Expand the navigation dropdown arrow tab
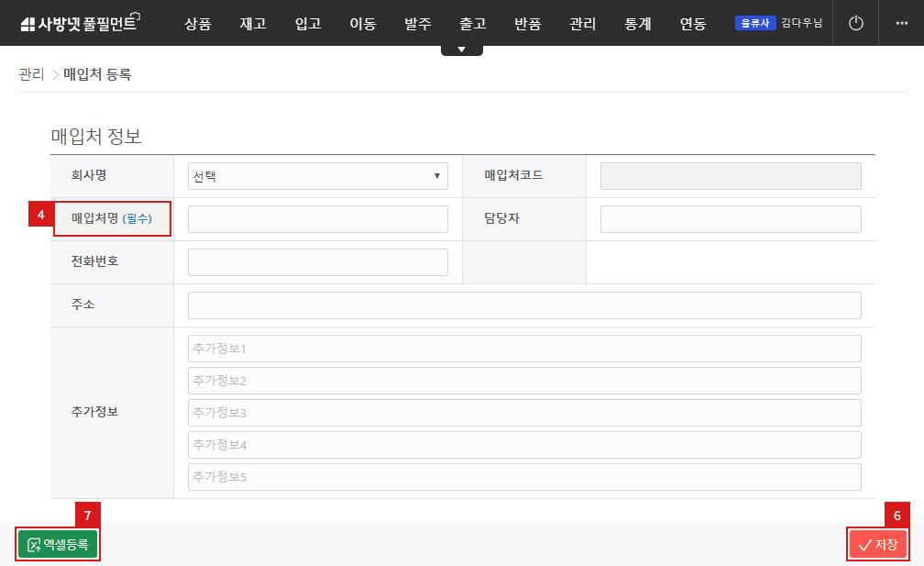The width and height of the screenshot is (924, 566). (461, 50)
